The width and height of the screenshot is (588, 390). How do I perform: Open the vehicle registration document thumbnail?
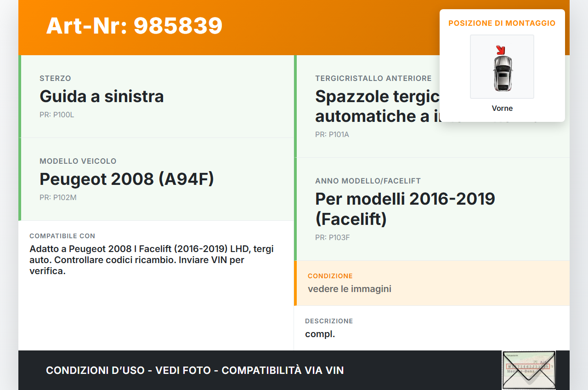529,370
